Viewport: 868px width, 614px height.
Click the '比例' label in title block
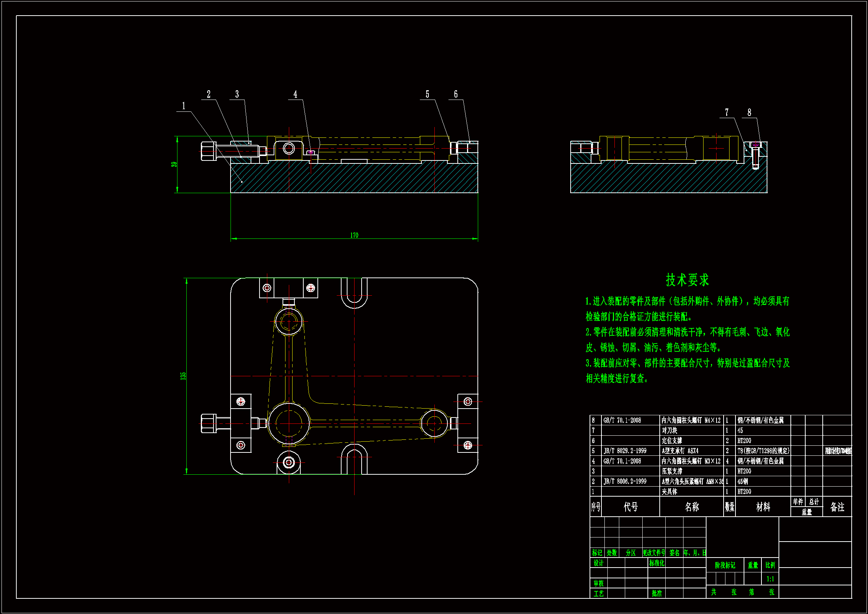pyautogui.click(x=770, y=565)
